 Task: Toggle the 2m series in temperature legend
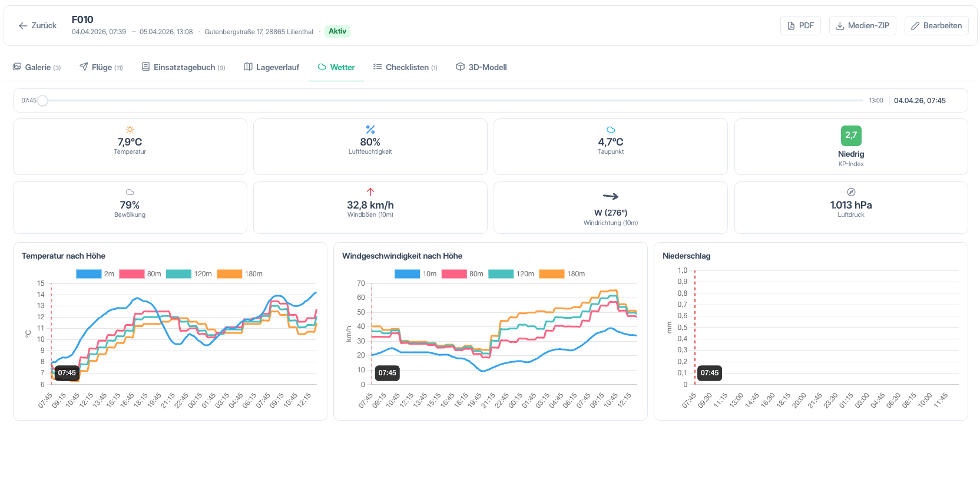95,274
